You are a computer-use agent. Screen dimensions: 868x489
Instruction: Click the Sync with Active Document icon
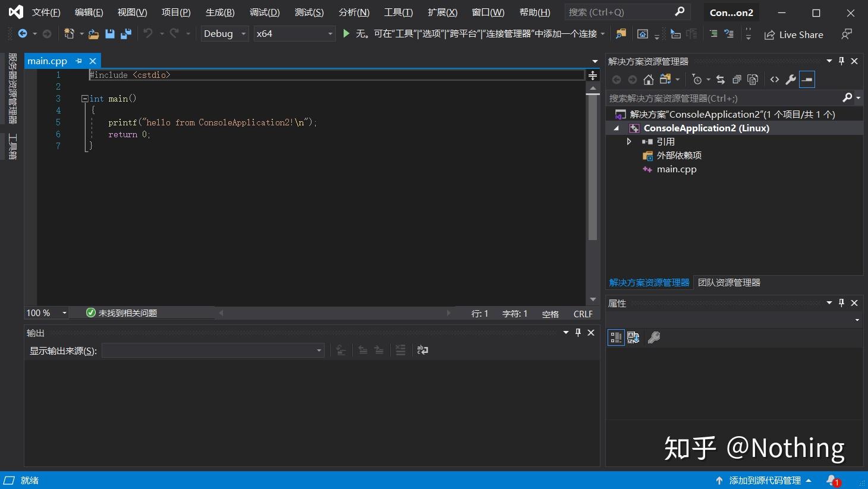coord(721,79)
